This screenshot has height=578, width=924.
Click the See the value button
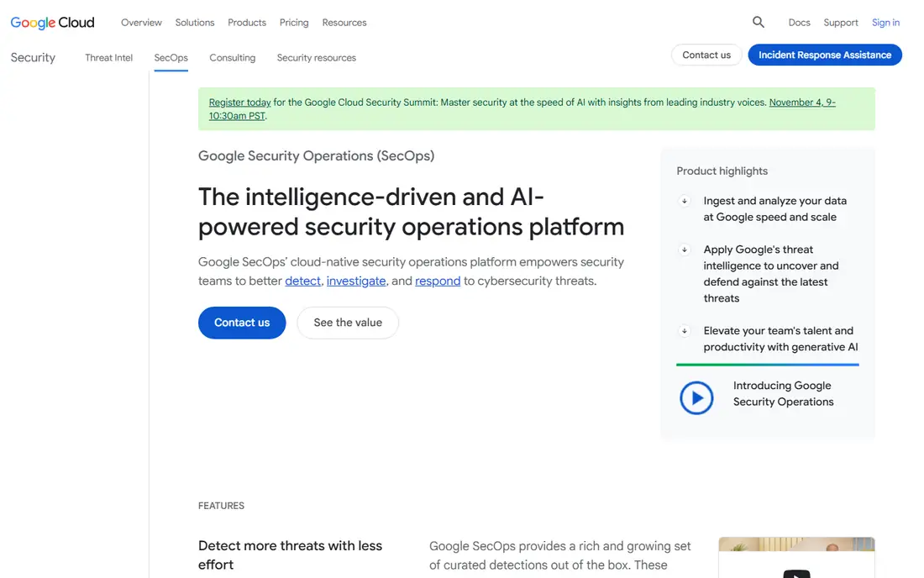pos(348,323)
